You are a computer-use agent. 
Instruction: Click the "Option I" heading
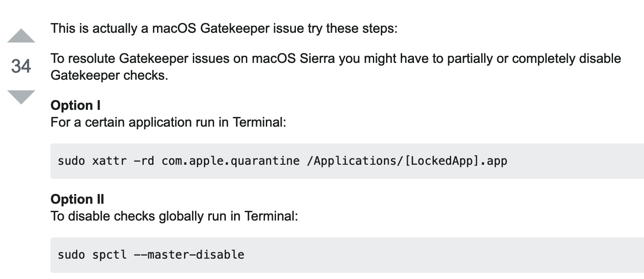tap(76, 105)
